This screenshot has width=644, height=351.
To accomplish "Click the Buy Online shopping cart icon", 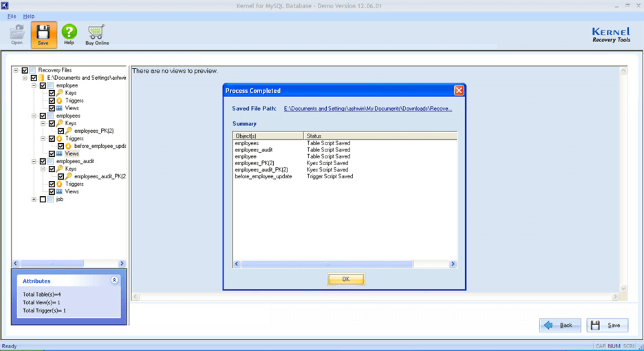I will 97,35.
